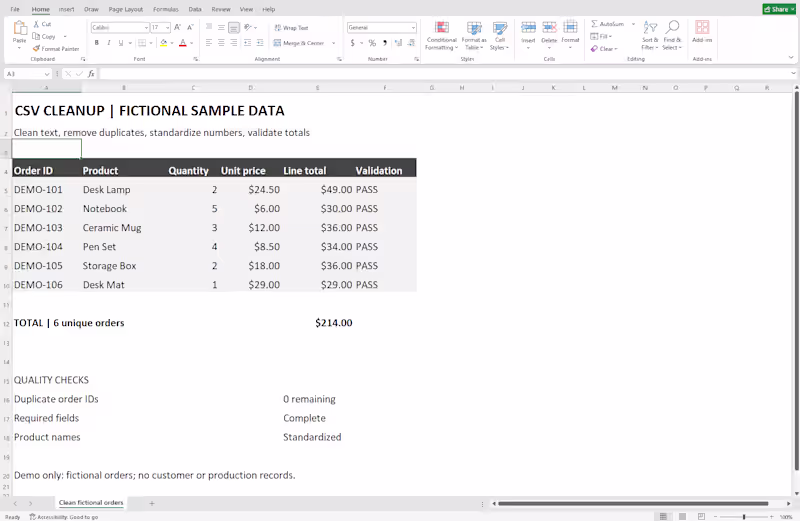The height and width of the screenshot is (521, 800).
Task: Click the Decrease Decimal icon
Action: click(411, 43)
